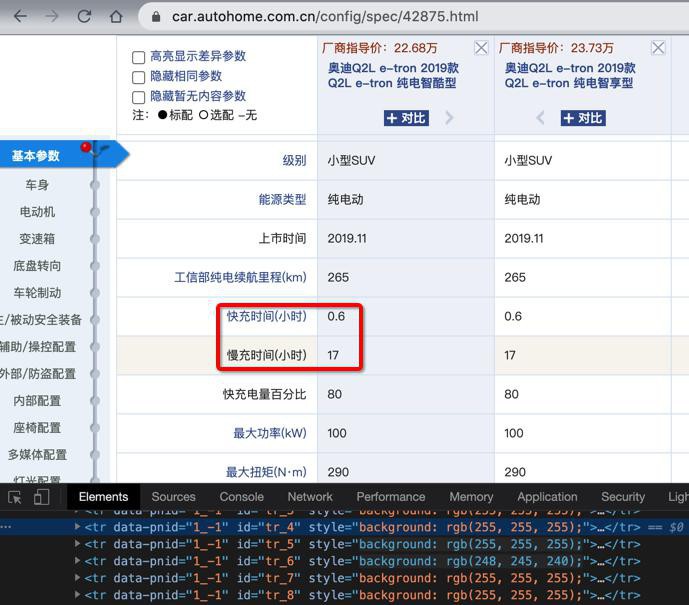Click the ellipsis beside the selected DOM row
689x605 pixels.
(x=6, y=526)
